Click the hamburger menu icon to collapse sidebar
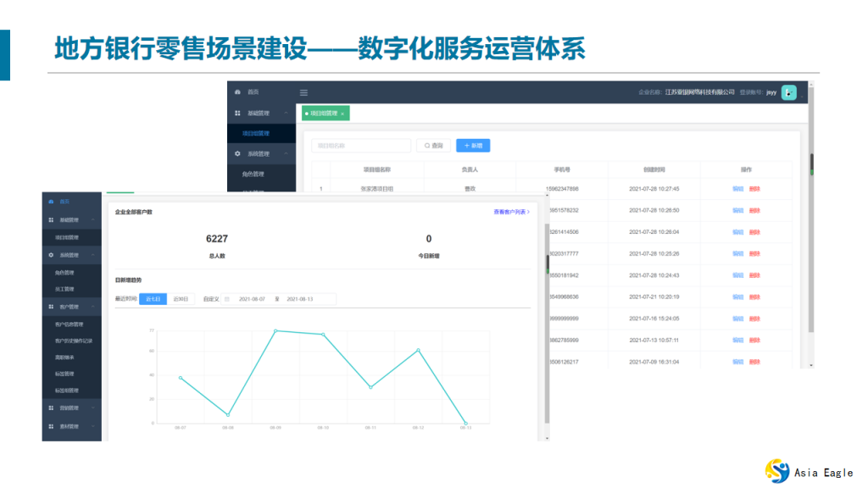 tap(303, 91)
